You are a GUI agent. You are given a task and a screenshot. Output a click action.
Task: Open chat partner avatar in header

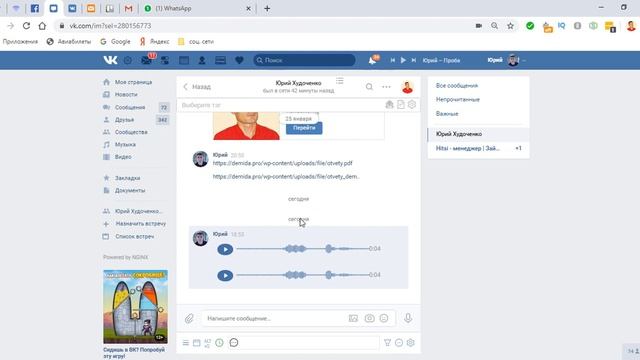[x=407, y=87]
